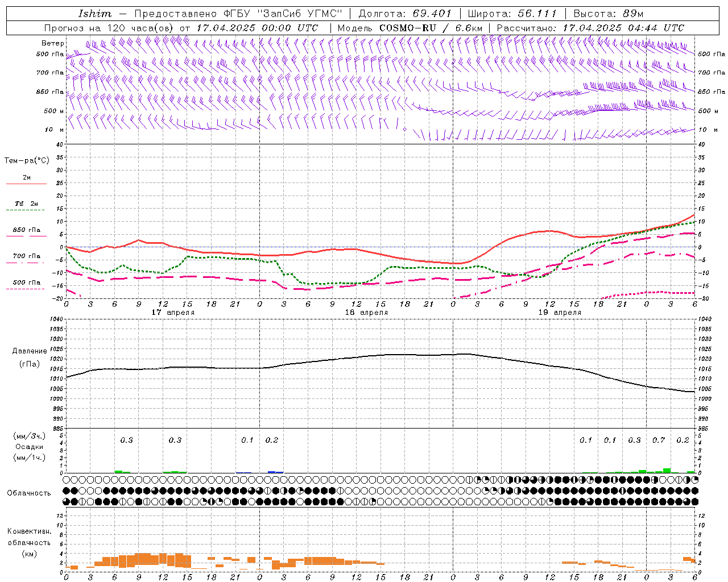
Task: Click the "700 гПа" entry in the temperature legend
Action: 26,256
